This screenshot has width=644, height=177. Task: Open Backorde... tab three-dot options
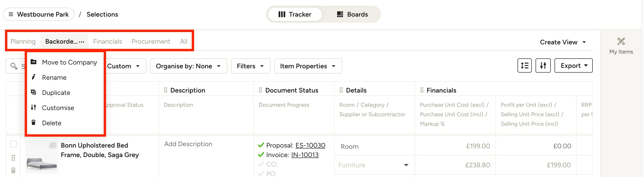[81, 42]
